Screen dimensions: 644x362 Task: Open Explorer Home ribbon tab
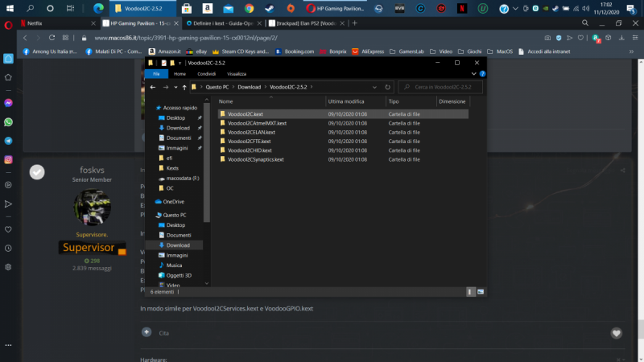click(180, 74)
